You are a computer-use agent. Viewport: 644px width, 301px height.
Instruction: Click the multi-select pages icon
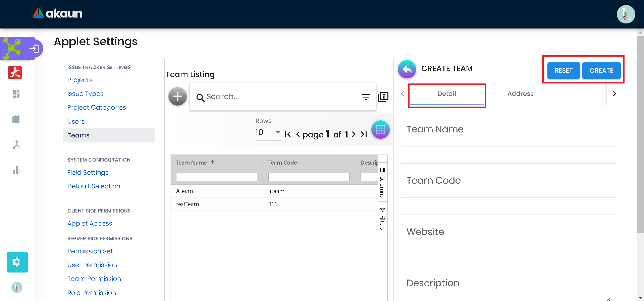[x=383, y=97]
